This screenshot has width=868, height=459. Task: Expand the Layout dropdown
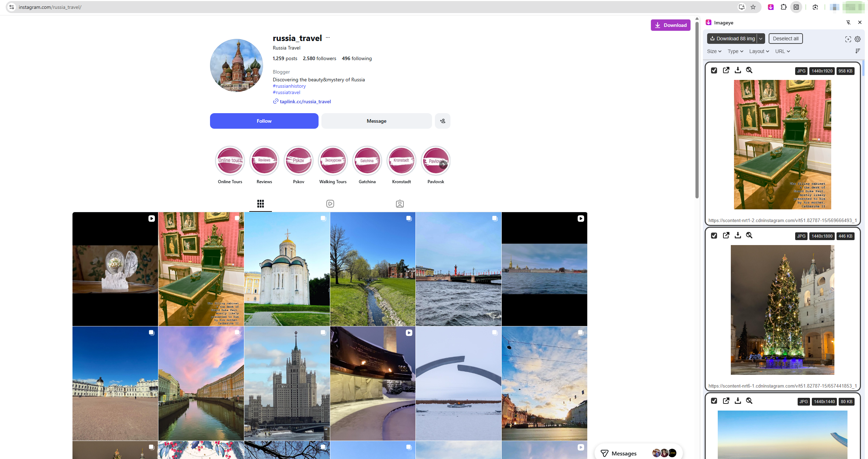click(x=759, y=51)
